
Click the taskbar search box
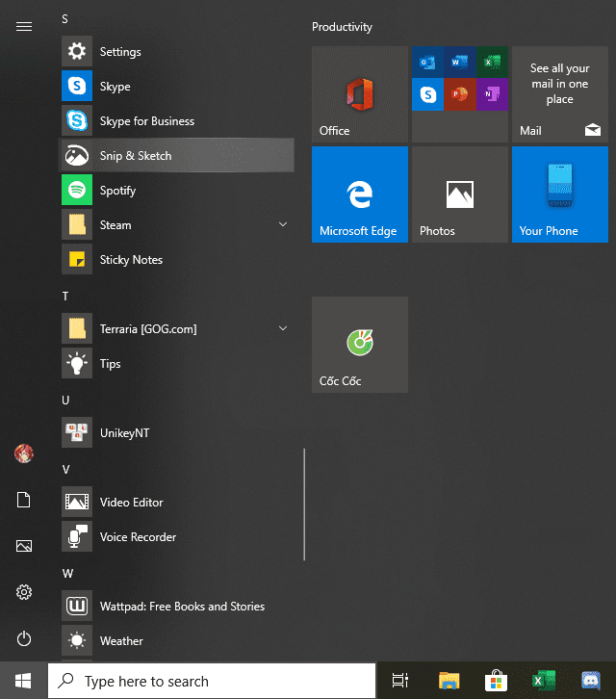[212, 681]
